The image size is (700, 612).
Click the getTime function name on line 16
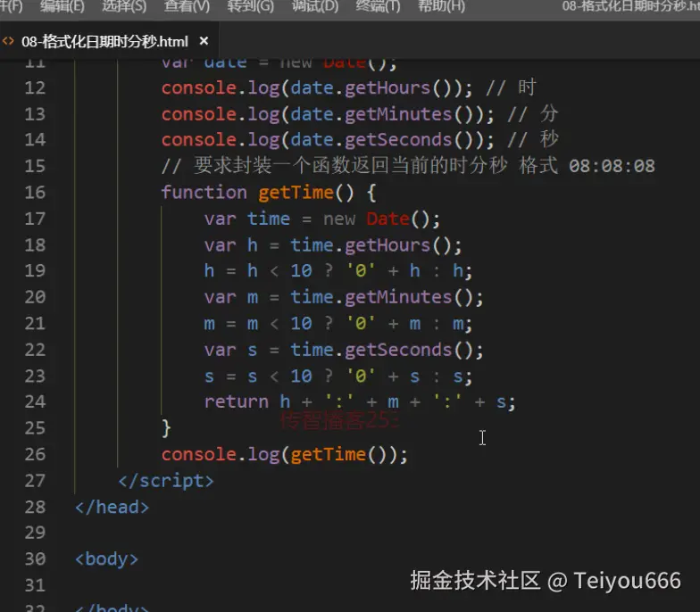click(x=296, y=193)
